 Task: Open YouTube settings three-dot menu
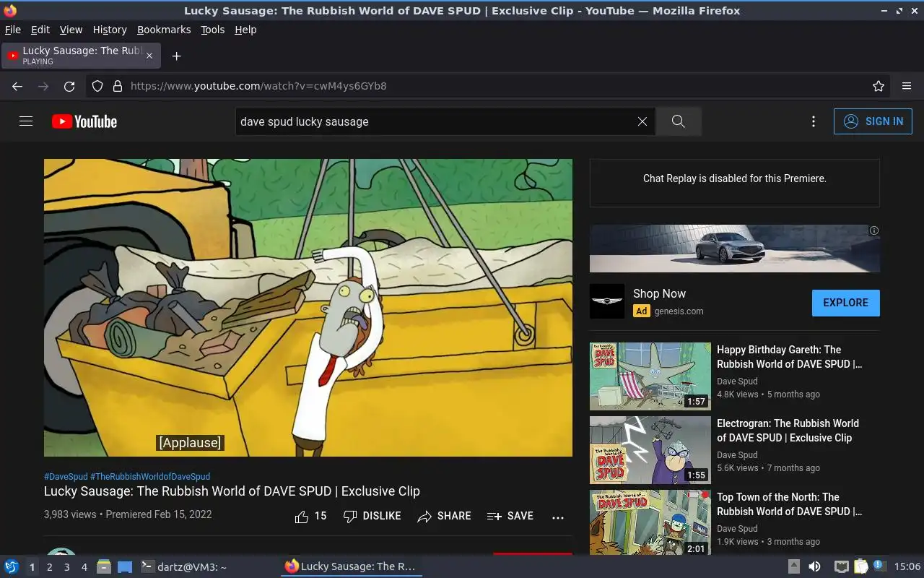click(814, 121)
